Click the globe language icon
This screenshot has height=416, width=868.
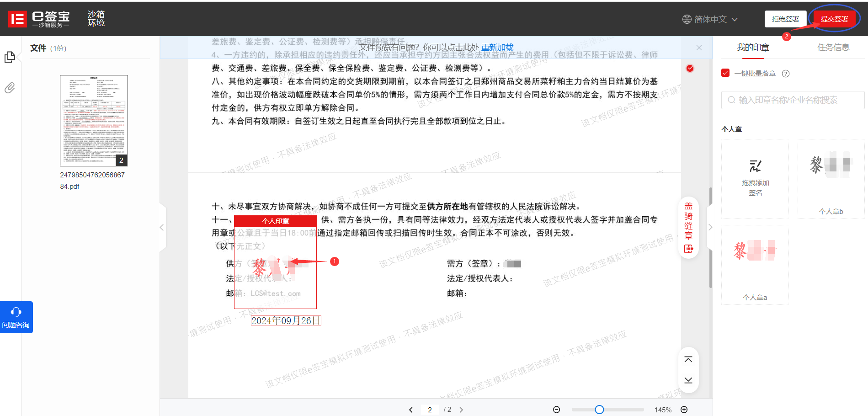pos(687,19)
